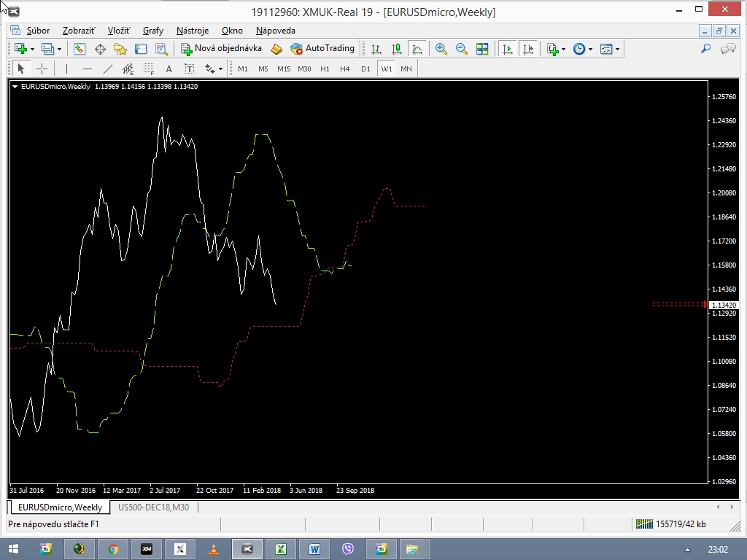
Task: Select the equidistant channel tool
Action: tap(128, 69)
